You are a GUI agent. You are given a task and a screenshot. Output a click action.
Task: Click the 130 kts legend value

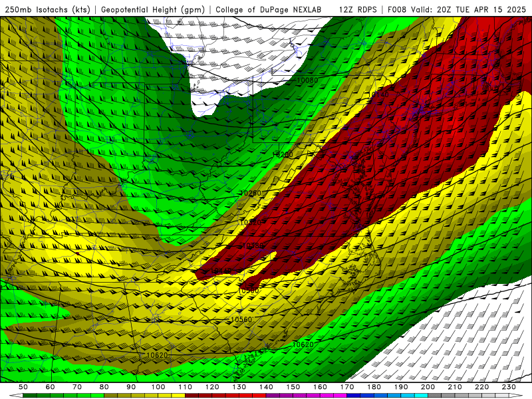point(239,387)
